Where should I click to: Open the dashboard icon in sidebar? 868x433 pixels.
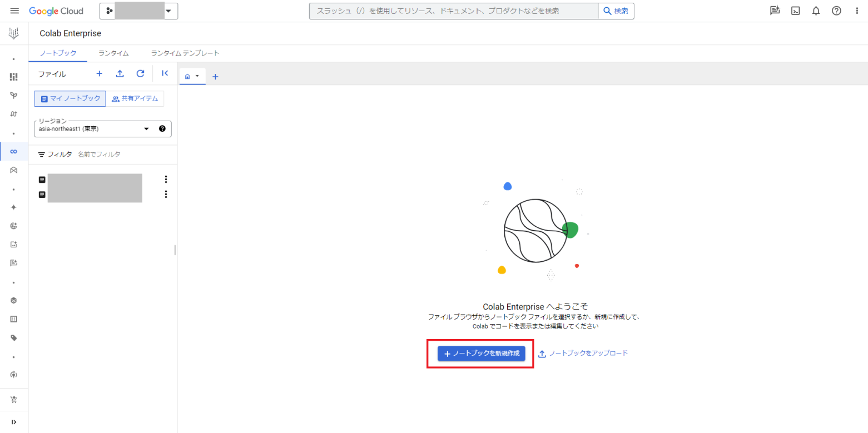pos(14,77)
